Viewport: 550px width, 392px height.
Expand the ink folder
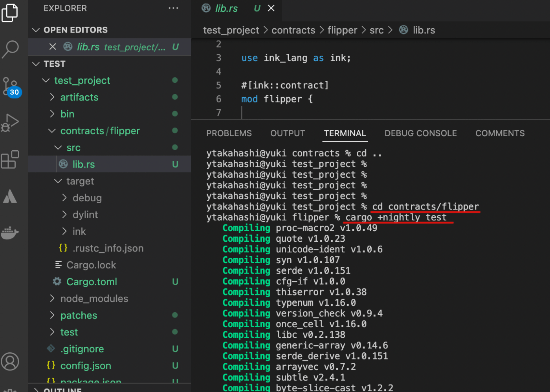tap(64, 231)
